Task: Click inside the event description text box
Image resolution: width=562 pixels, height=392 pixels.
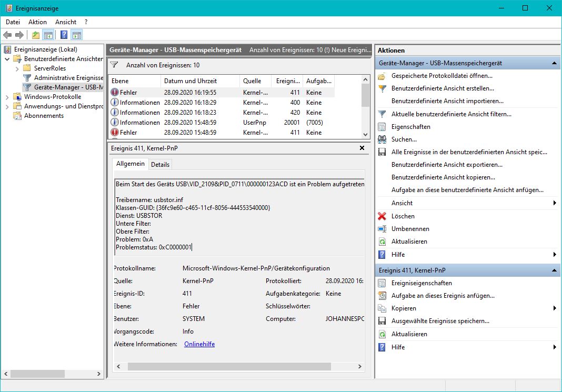Action: [239, 217]
